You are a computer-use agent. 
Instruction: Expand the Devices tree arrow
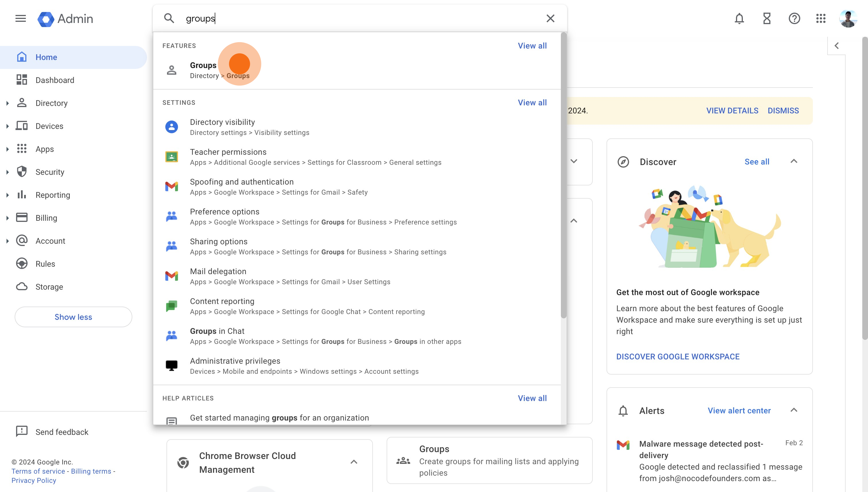(x=7, y=126)
